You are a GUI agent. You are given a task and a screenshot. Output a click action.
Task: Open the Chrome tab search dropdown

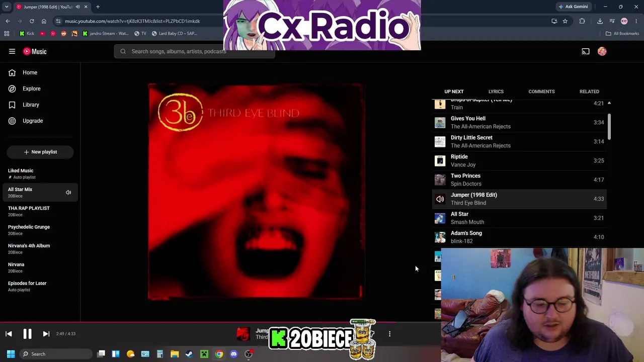tap(7, 7)
